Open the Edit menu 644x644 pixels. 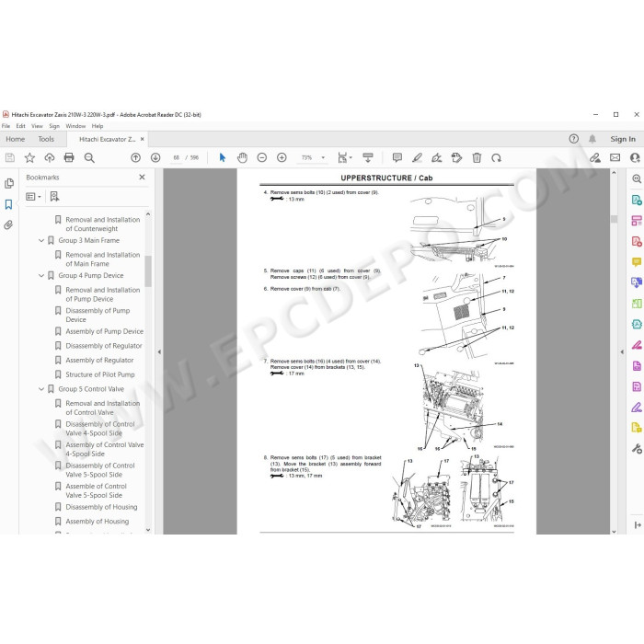20,126
